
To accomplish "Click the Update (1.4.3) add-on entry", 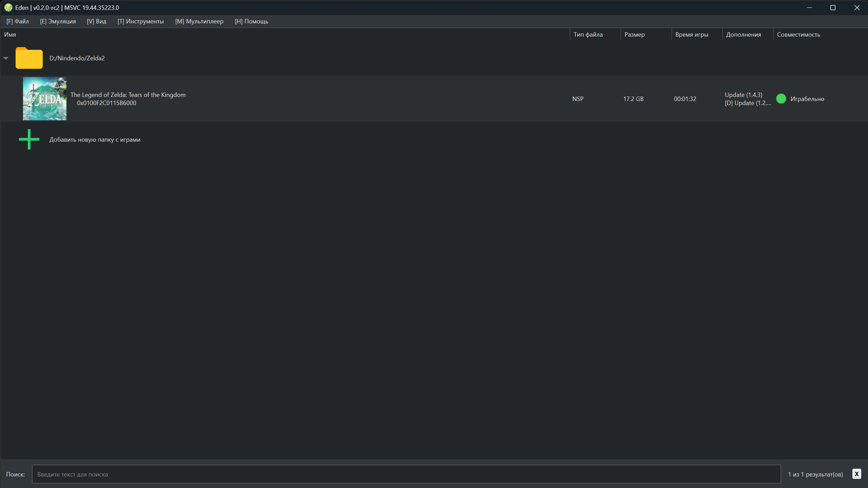I will tap(744, 95).
